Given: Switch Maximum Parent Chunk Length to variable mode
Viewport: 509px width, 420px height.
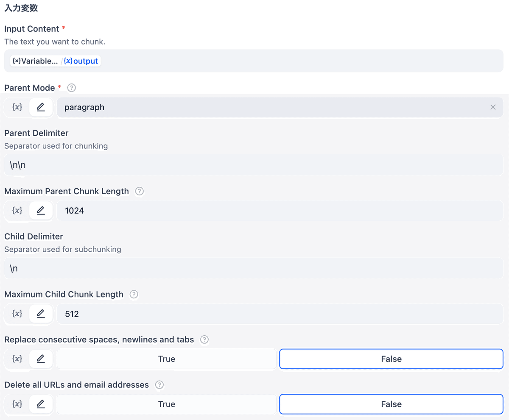Looking at the screenshot, I should coord(17,210).
